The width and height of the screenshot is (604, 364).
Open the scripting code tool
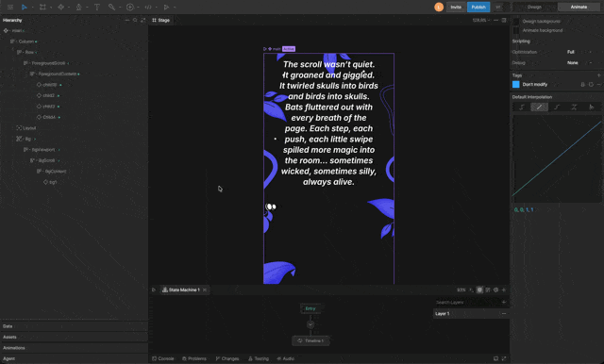tap(148, 7)
